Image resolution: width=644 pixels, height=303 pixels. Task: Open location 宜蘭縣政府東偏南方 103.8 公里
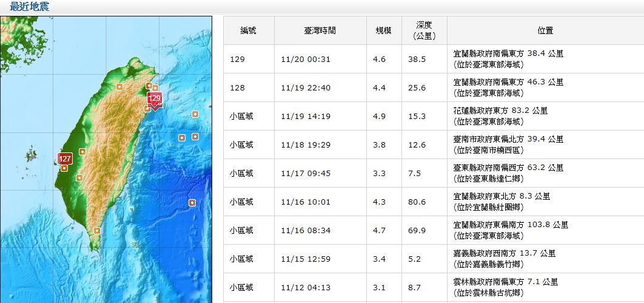coord(511,225)
